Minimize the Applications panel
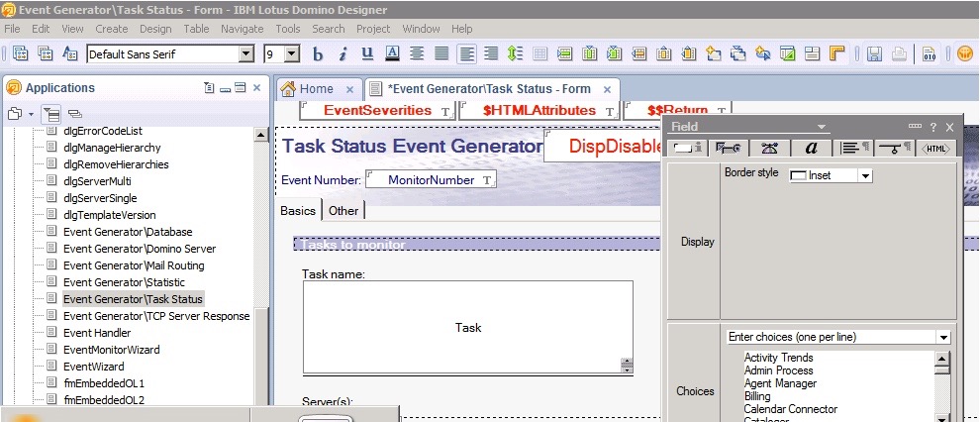This screenshot has height=422, width=980. pos(226,89)
